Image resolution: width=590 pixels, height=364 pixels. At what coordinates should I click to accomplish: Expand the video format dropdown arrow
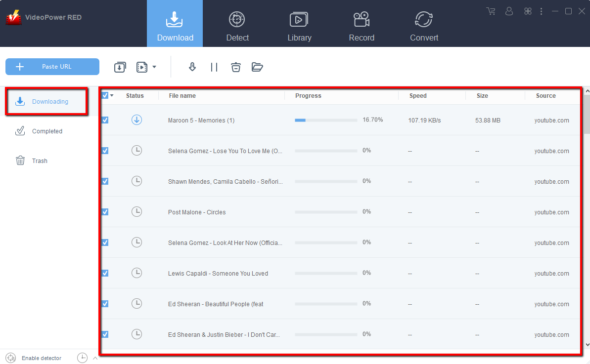pos(154,67)
